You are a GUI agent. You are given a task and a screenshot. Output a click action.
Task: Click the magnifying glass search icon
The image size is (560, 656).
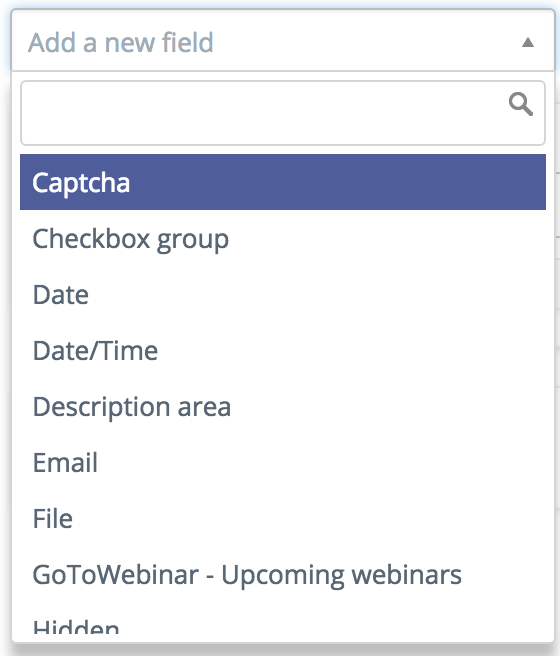pyautogui.click(x=521, y=104)
